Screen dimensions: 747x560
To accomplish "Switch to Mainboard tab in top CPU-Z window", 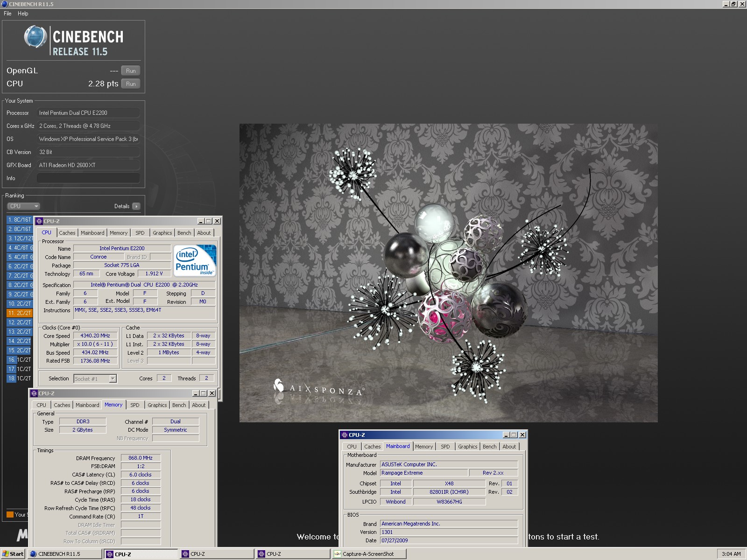I will click(92, 233).
